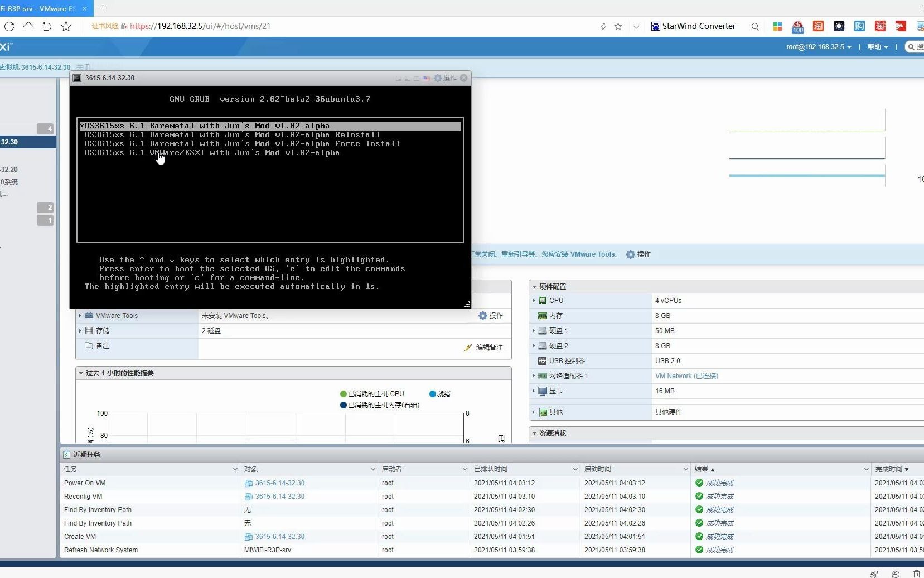Open 任务 column dropdown
The width and height of the screenshot is (924, 578).
click(235, 469)
